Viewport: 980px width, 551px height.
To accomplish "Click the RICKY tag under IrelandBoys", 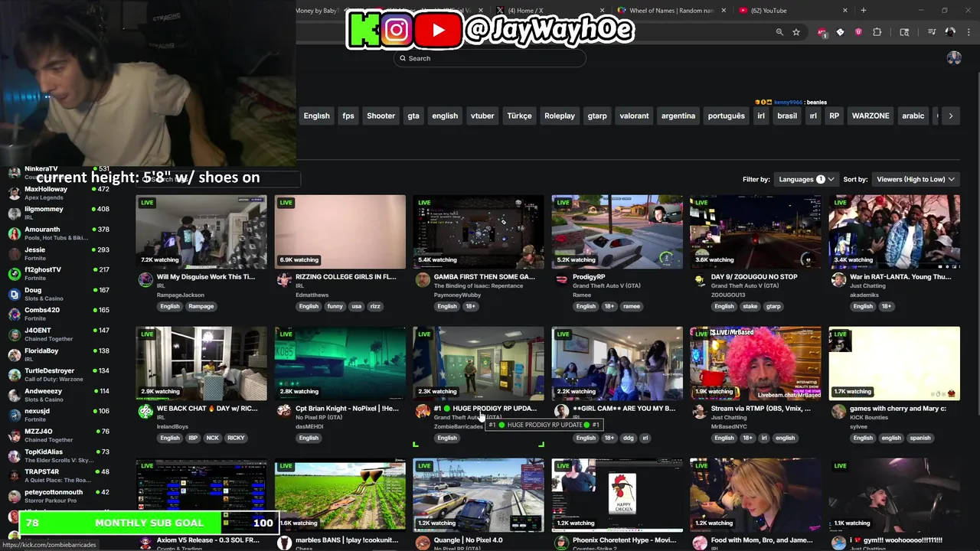I will (x=236, y=438).
